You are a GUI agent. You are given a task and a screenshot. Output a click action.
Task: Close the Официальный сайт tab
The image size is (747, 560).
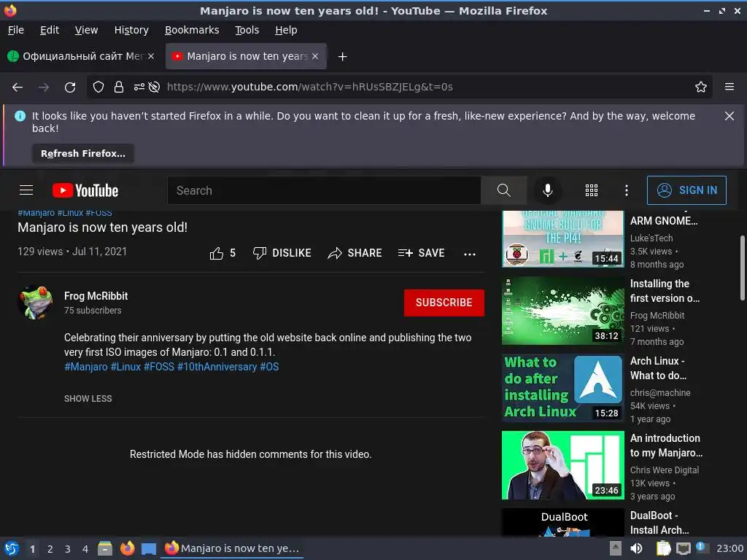[x=151, y=56]
